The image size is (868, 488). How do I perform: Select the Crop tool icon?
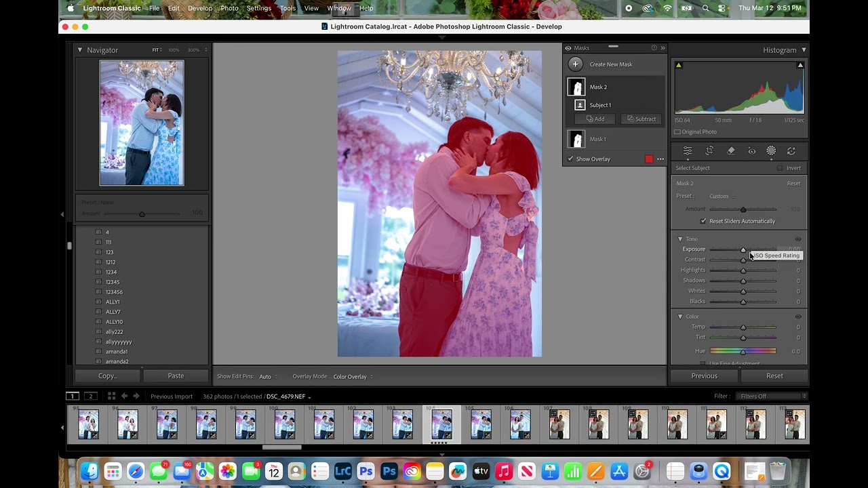click(709, 151)
